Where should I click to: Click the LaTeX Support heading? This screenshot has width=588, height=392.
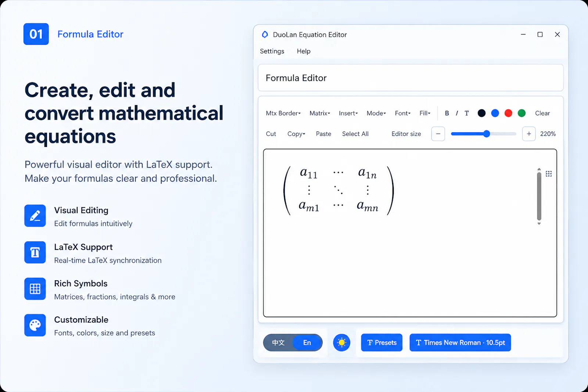(x=83, y=247)
